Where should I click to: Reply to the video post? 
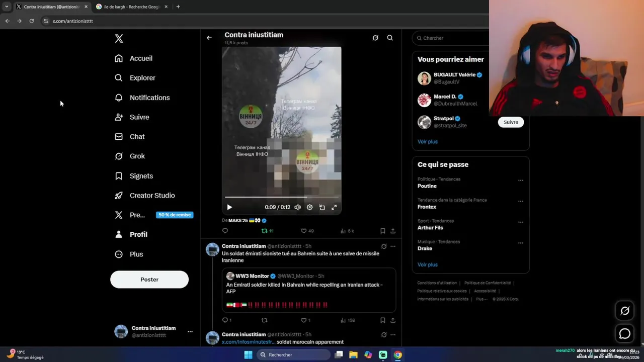pyautogui.click(x=225, y=231)
